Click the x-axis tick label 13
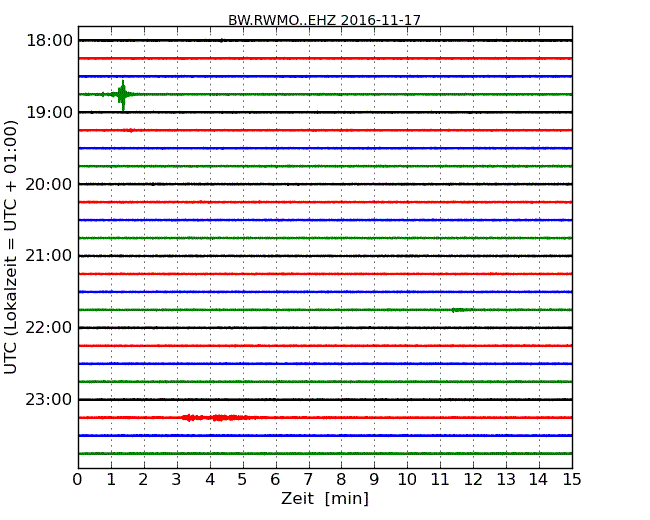This screenshot has width=650, height=520. [x=506, y=480]
